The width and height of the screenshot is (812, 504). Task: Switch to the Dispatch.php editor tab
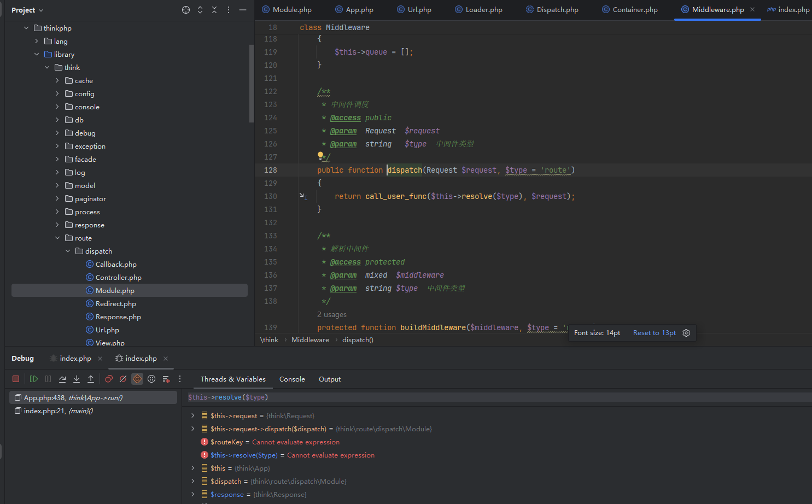[557, 10]
